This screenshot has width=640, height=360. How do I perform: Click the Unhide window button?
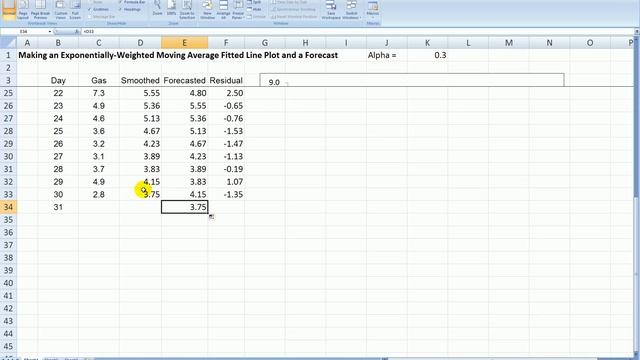click(256, 17)
